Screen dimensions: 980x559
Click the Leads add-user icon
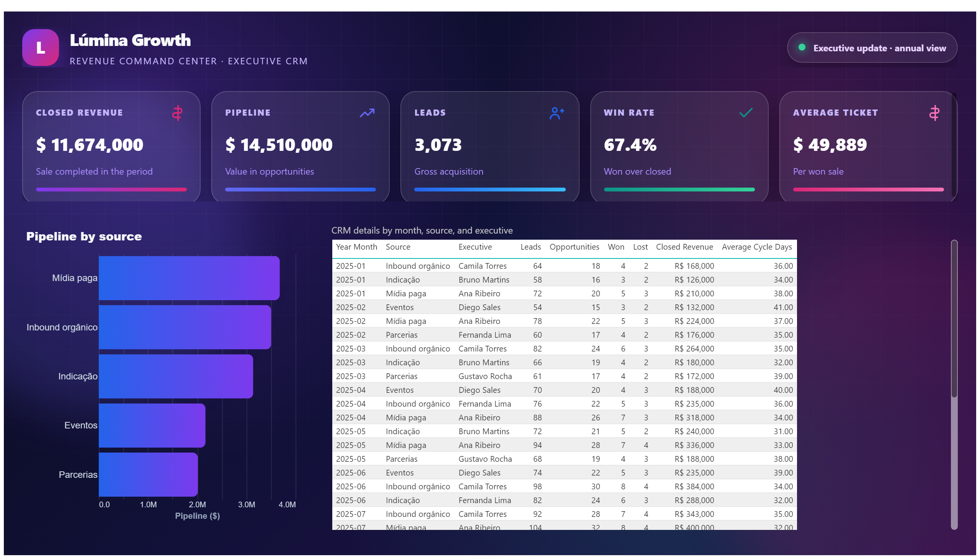[x=556, y=113]
